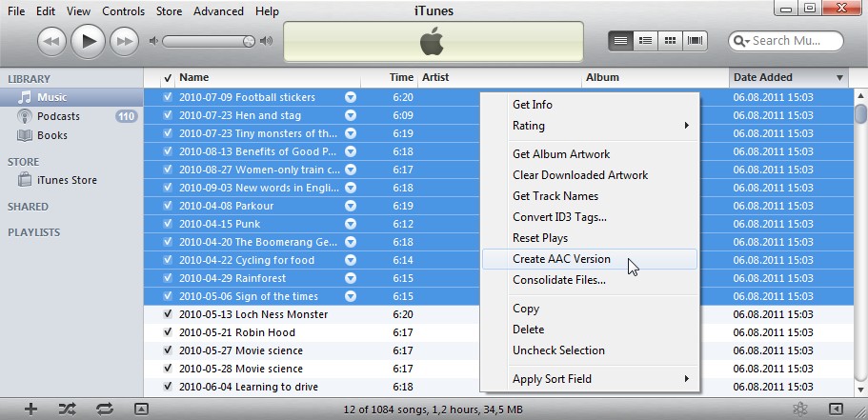Uncheck Hen and stag checkbox

point(168,115)
